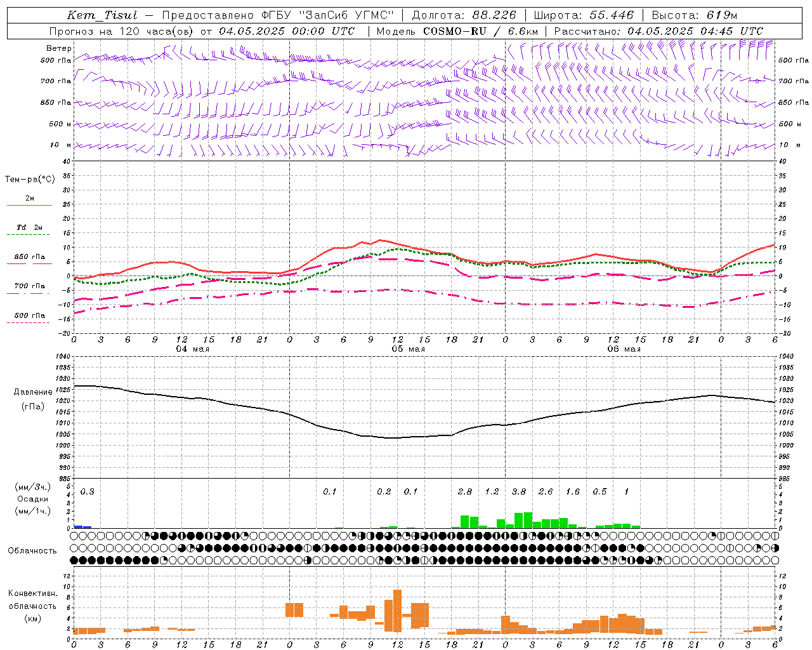This screenshot has width=812, height=650.
Task: Click the dashed Td 2м legend line sample
Action: (29, 235)
